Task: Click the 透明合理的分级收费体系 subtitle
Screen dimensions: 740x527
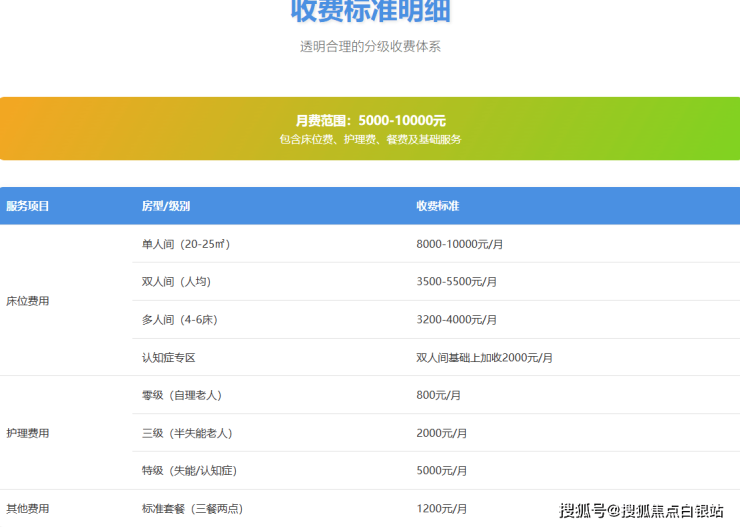Action: [370, 46]
